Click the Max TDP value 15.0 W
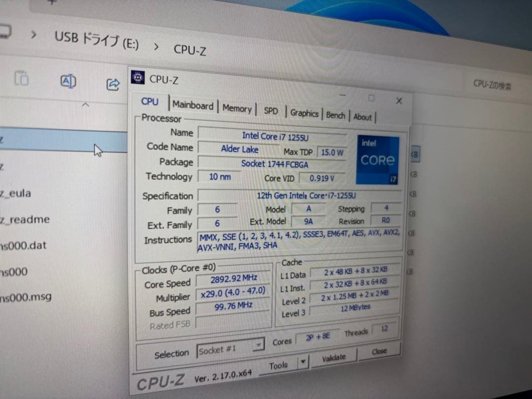This screenshot has height=399, width=532. click(332, 152)
